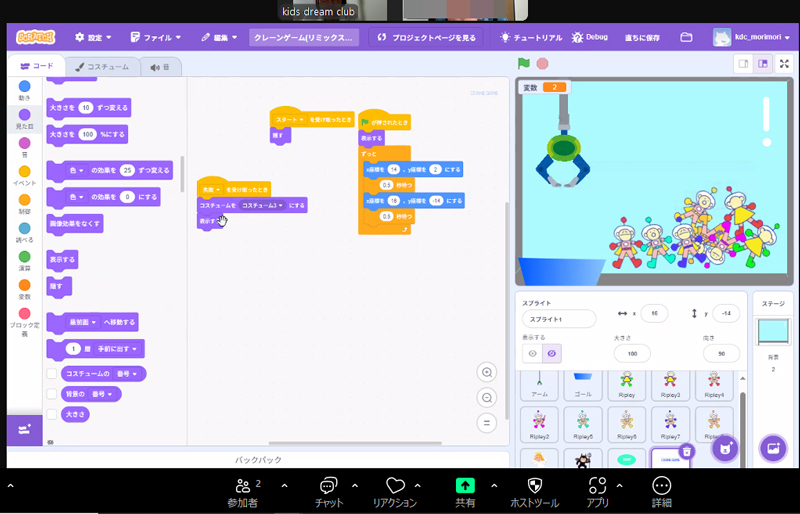Viewport: 800px width, 514px height.
Task: Open Zoom 詳細 more options
Action: [661, 493]
